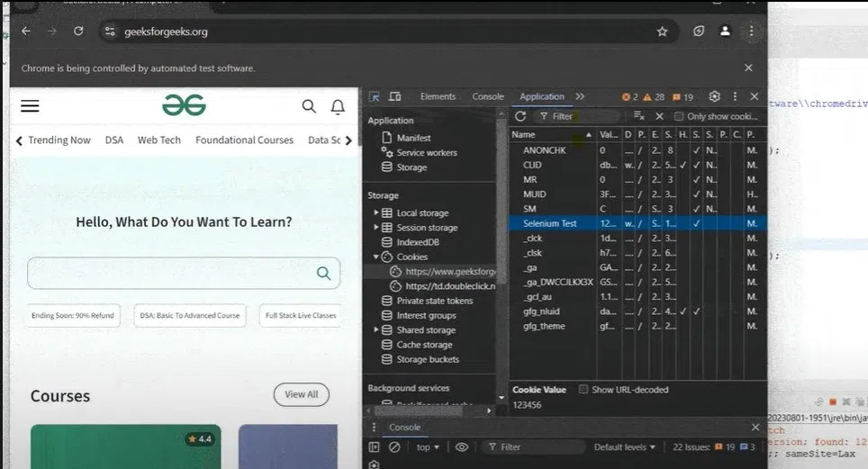This screenshot has width=868, height=469.
Task: Toggle the console sidebar icon
Action: point(375,446)
